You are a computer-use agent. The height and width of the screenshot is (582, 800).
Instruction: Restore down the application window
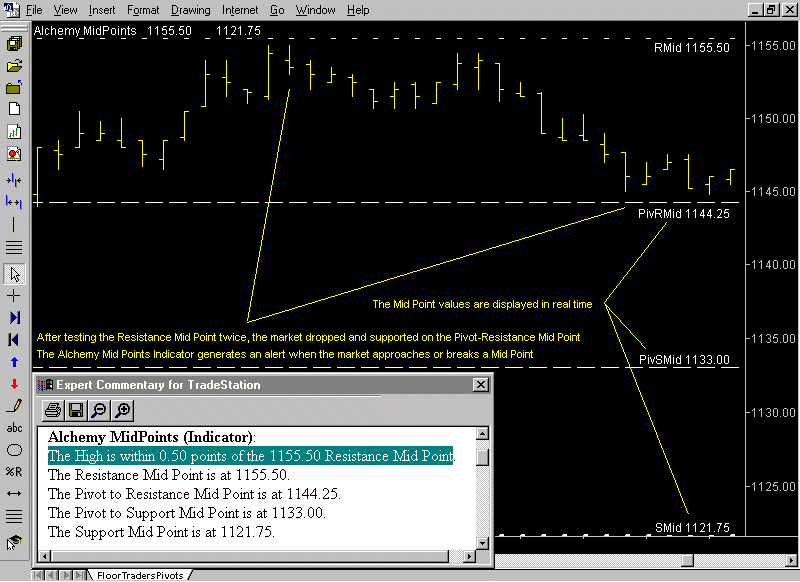[x=771, y=10]
